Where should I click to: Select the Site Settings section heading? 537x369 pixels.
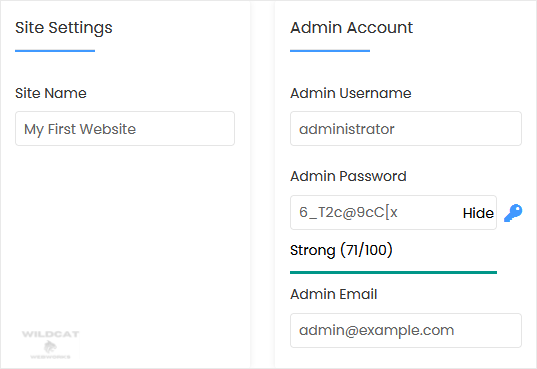64,28
